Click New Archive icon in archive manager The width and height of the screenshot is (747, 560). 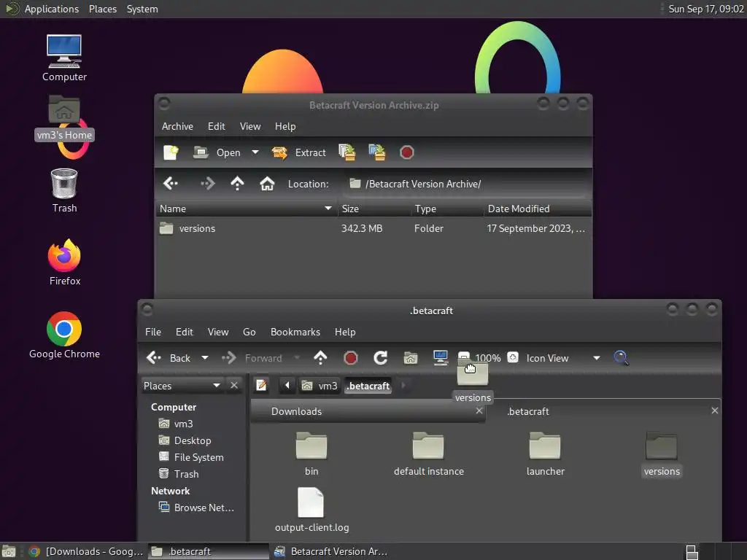[171, 152]
